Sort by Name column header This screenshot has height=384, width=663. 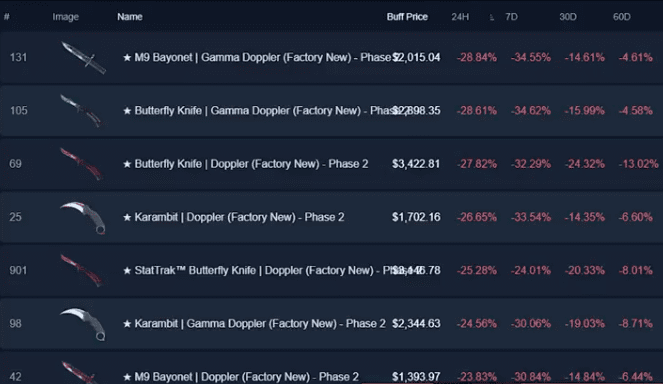(x=130, y=17)
